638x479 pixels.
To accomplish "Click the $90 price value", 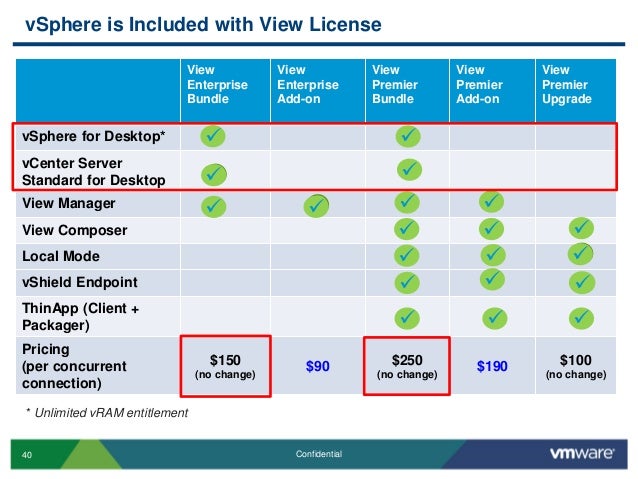I will [x=318, y=366].
